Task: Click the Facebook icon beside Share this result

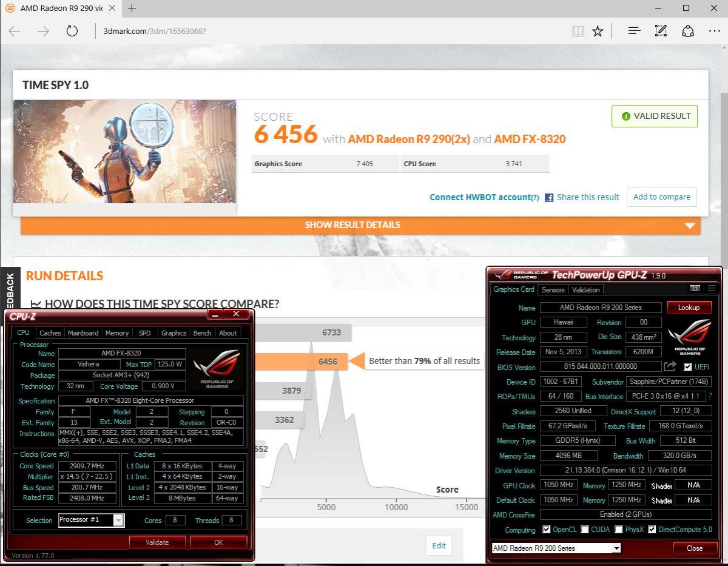Action: (x=549, y=197)
